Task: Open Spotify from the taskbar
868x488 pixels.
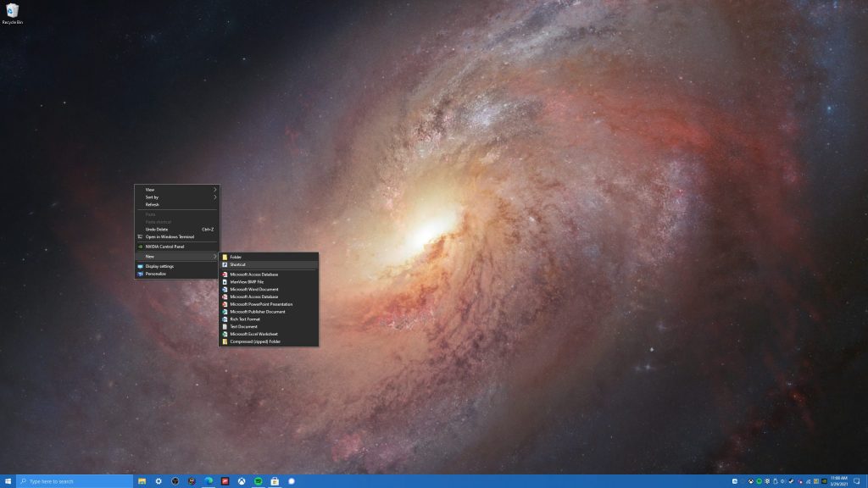Action: (258, 481)
